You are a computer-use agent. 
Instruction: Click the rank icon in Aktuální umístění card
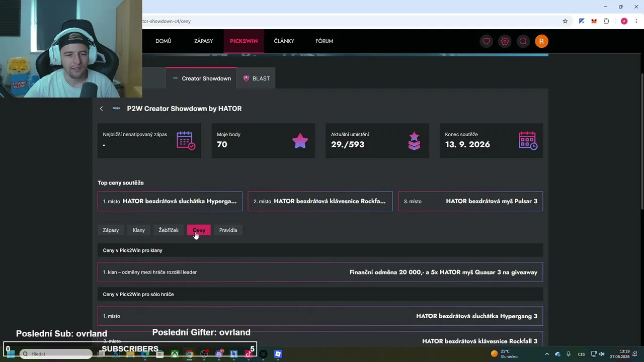[x=414, y=141]
